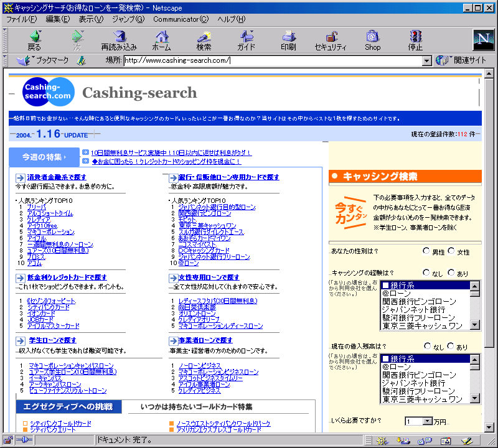
Task: Open the 銀行・信販他ローン専用カードで探す link
Action: pyautogui.click(x=228, y=177)
